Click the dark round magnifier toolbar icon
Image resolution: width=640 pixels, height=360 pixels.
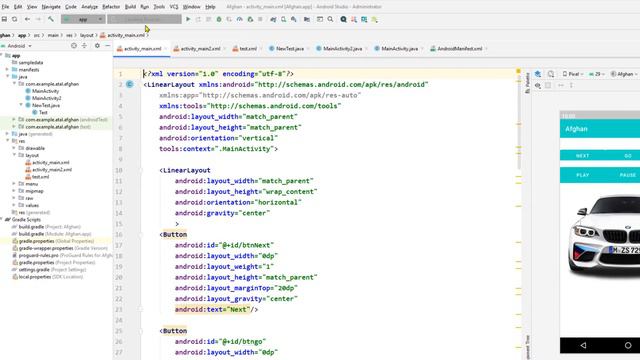pos(344,19)
